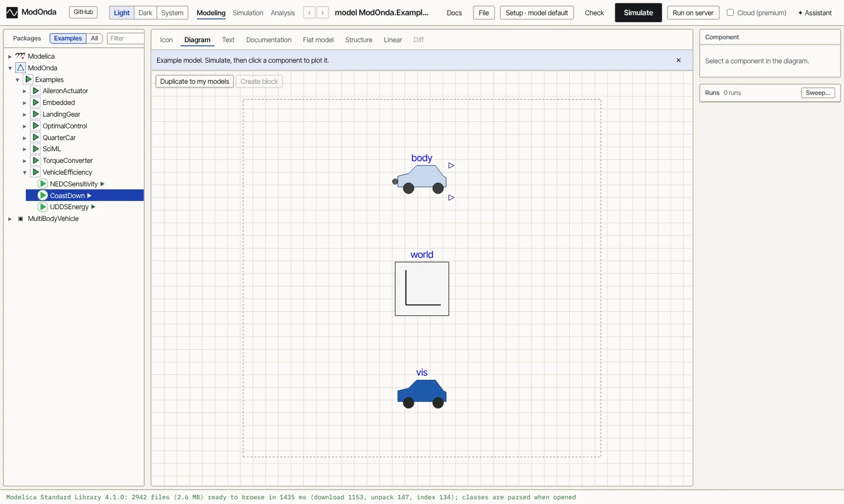This screenshot has width=844, height=504.
Task: Click the blue vis car icon
Action: [422, 394]
